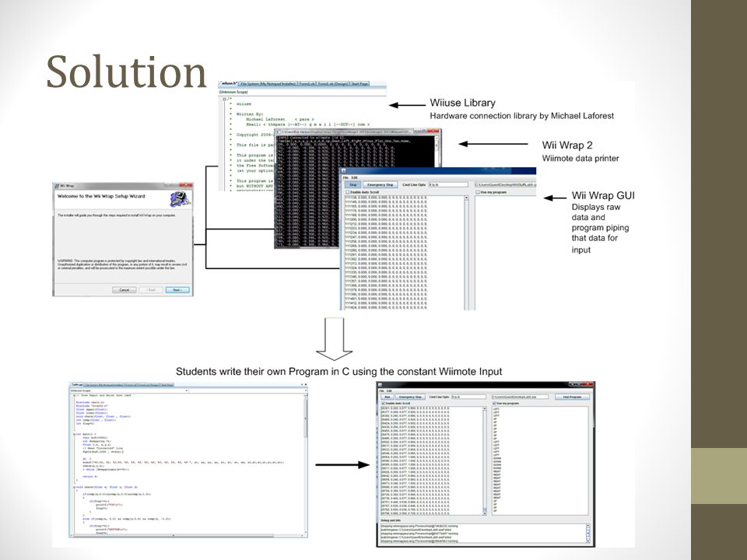Click the Stop button in the upper Wii Wrap GUI
The width and height of the screenshot is (747, 560).
(353, 185)
